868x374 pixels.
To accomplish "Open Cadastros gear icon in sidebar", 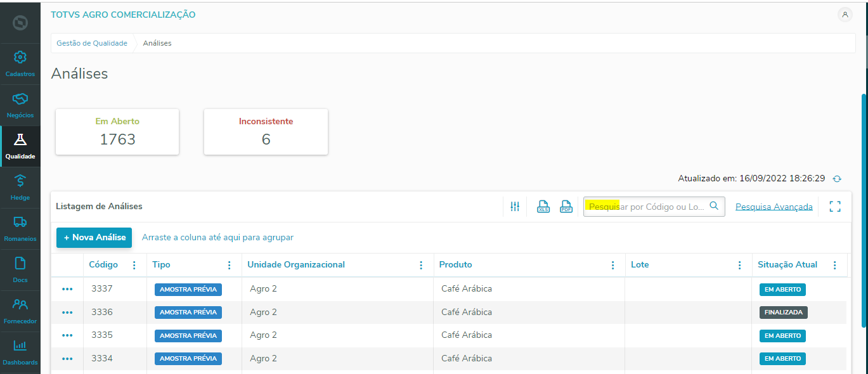I will [x=20, y=57].
